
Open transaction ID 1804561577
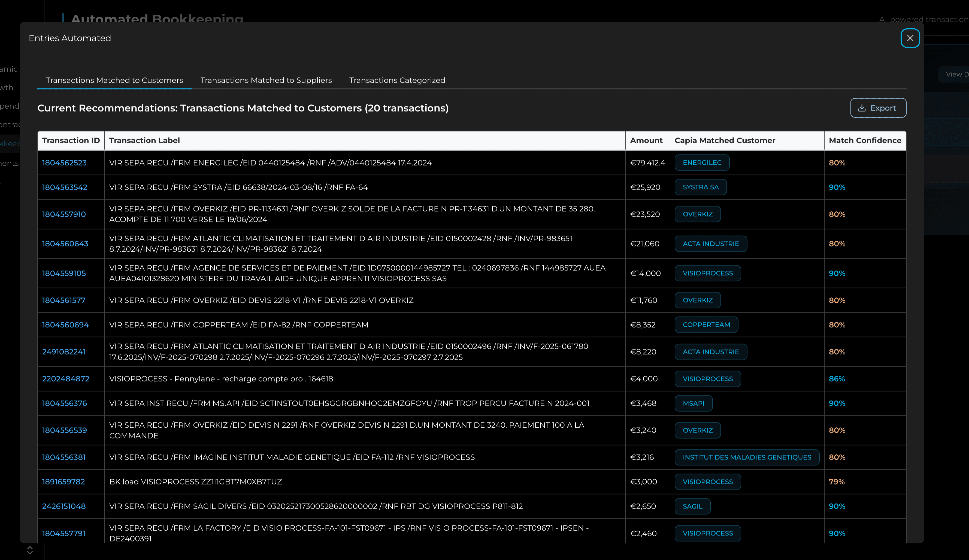[x=63, y=300]
